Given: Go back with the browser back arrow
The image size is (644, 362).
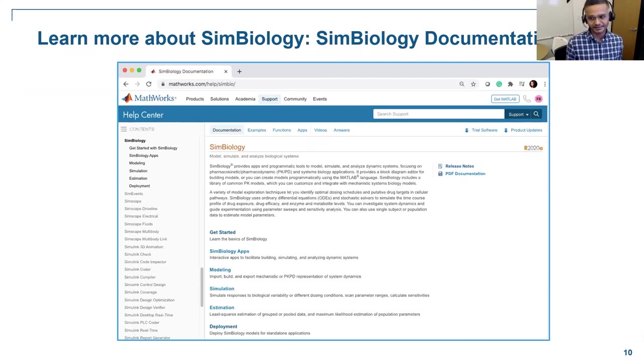Looking at the screenshot, I should (126, 84).
